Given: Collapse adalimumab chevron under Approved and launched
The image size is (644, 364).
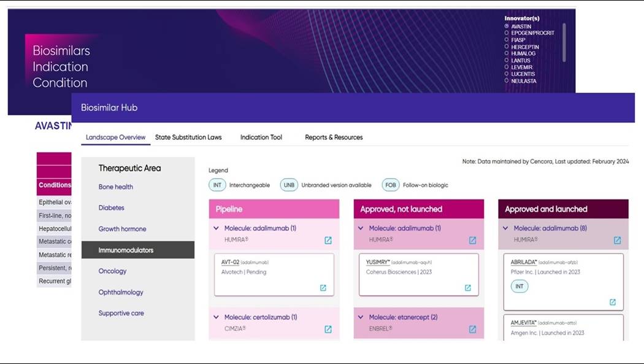Looking at the screenshot, I should (505, 228).
